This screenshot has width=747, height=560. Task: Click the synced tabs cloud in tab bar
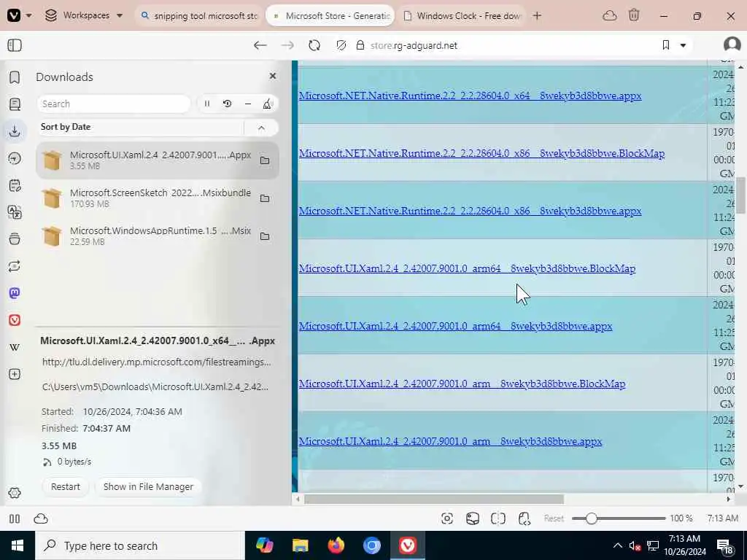tap(610, 16)
